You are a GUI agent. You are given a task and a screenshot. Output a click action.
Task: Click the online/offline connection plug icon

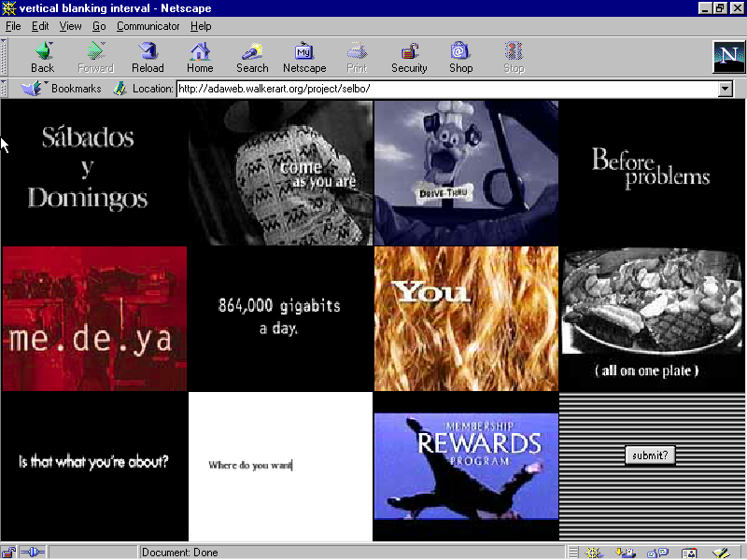pyautogui.click(x=33, y=553)
